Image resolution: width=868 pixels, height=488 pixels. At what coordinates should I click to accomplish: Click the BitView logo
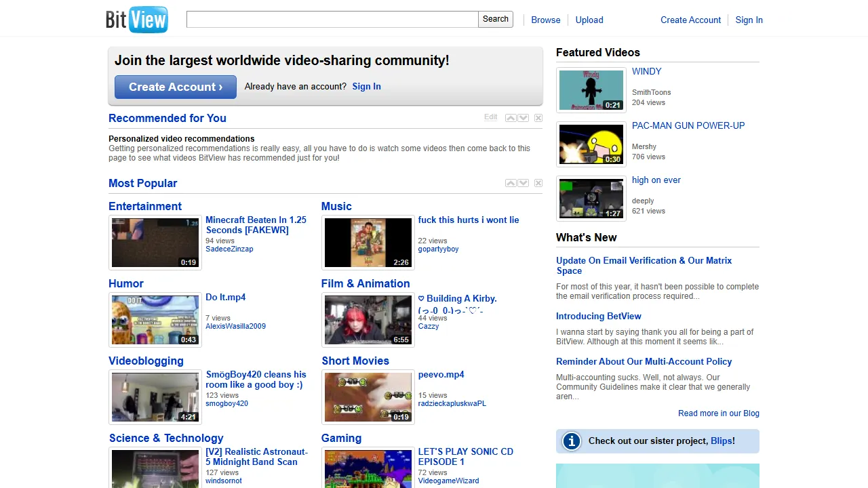click(x=136, y=20)
